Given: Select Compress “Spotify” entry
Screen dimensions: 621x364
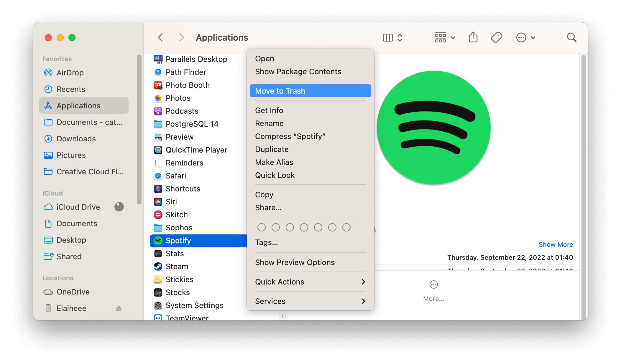Looking at the screenshot, I should (310, 136).
